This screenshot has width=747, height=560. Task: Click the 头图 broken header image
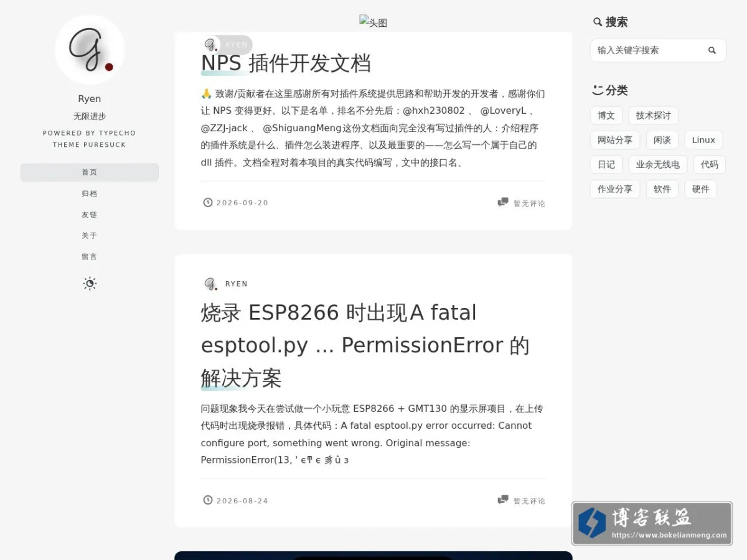pos(374,22)
